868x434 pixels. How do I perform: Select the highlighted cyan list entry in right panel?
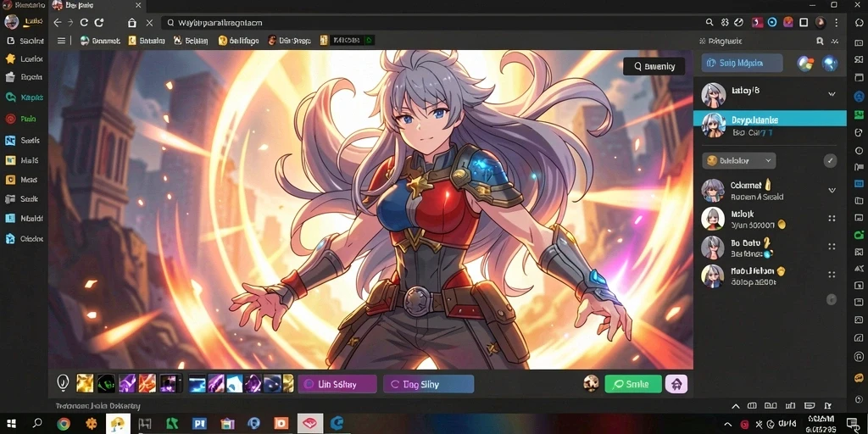[x=770, y=125]
